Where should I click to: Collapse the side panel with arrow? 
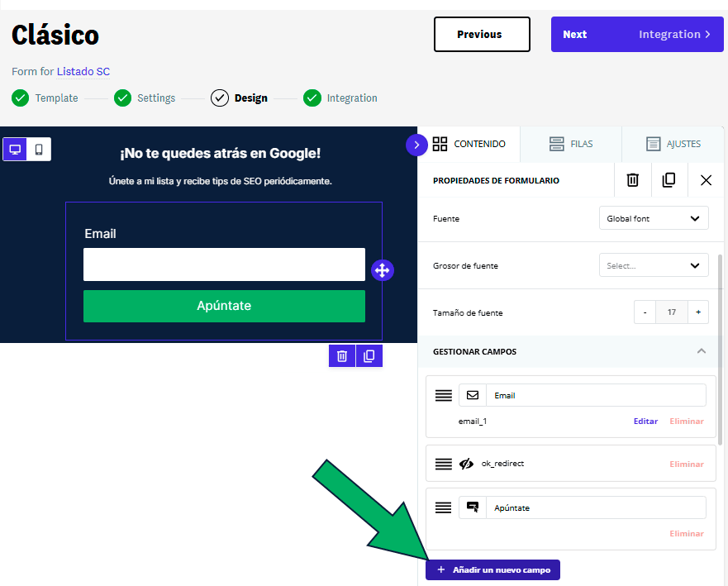tap(416, 145)
